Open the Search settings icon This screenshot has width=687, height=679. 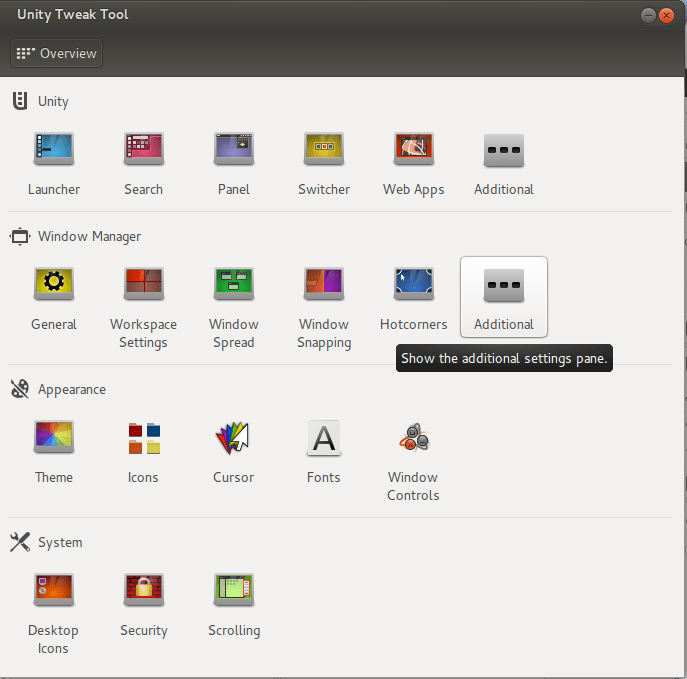pos(144,149)
